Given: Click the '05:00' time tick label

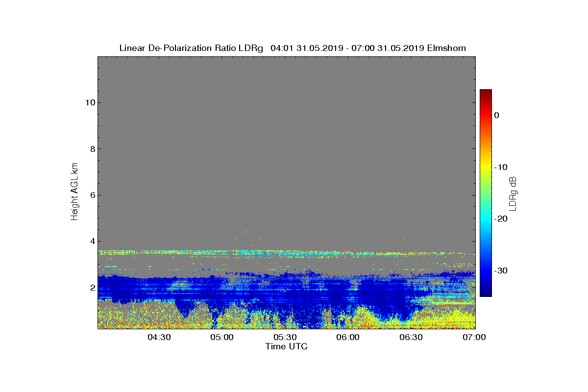Looking at the screenshot, I should [x=222, y=337].
